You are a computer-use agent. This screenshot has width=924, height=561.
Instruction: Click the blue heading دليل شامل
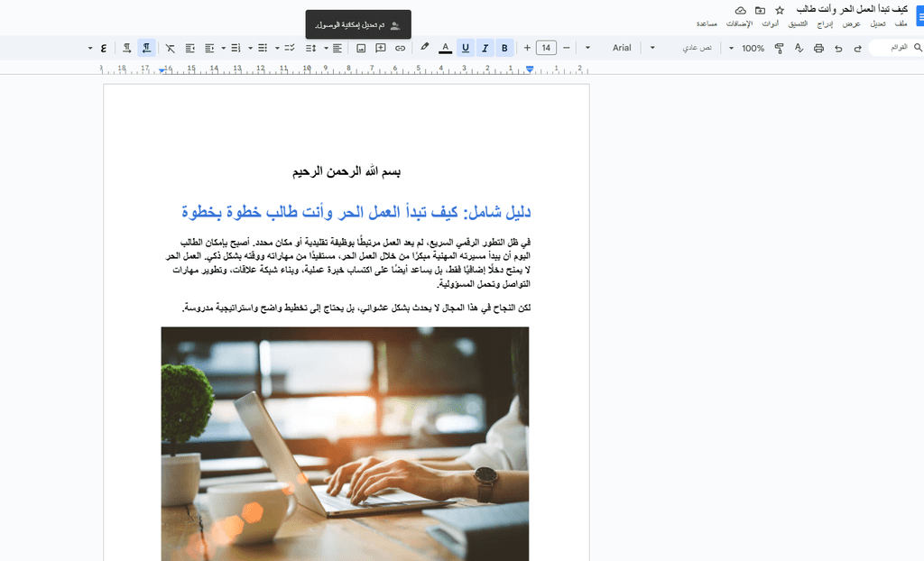coord(356,212)
